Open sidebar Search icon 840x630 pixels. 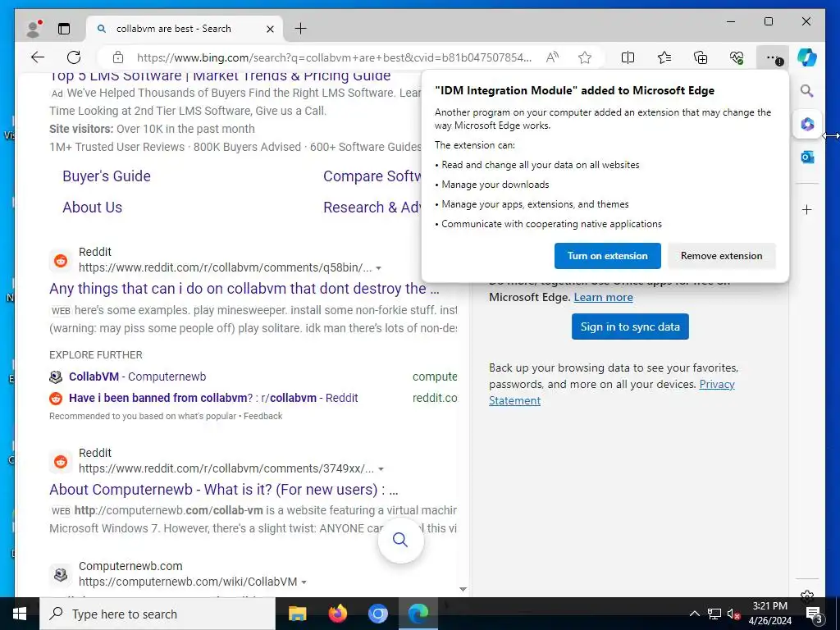(807, 91)
